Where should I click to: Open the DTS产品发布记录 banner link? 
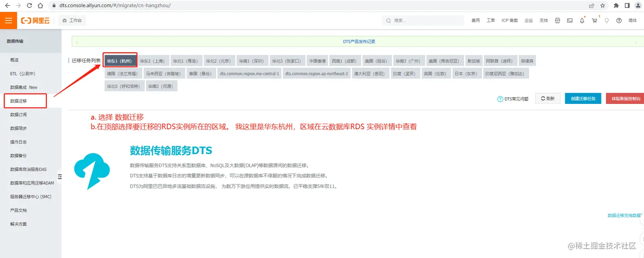359,42
